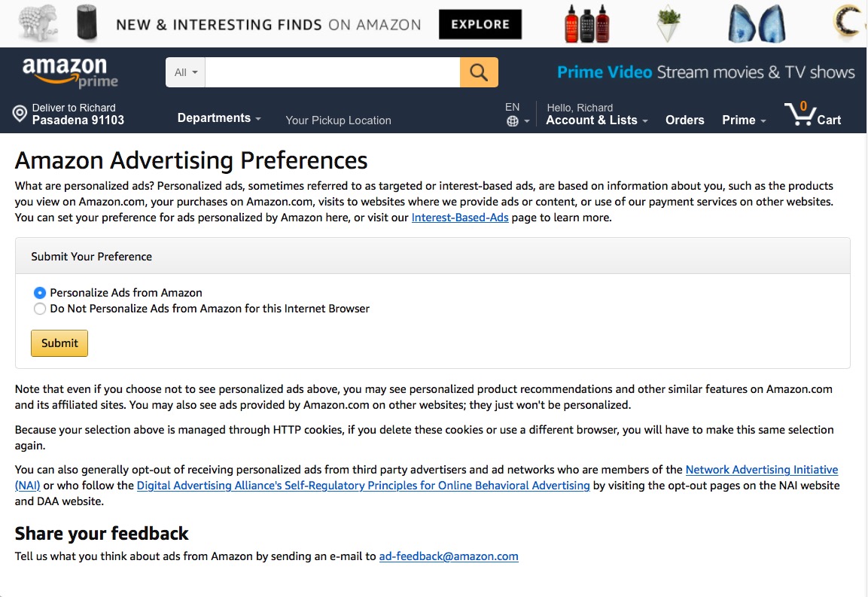Click the sheep figurine product image in the banner
868x597 pixels.
[x=38, y=23]
